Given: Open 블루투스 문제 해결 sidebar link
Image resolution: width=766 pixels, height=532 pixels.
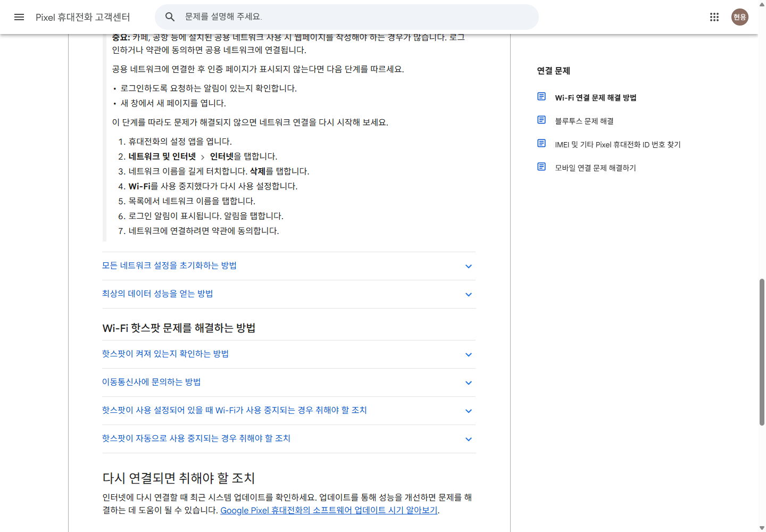Looking at the screenshot, I should click(x=584, y=121).
